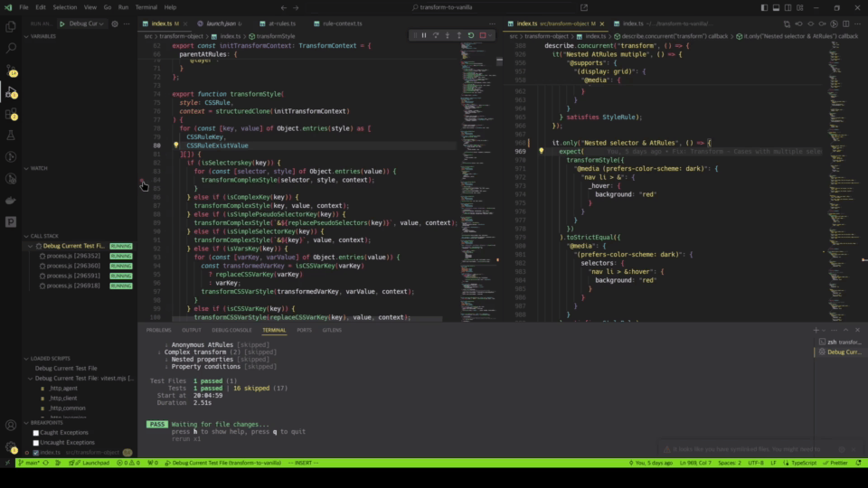
Task: Switch to the rule-context.ts tab
Action: [x=342, y=23]
